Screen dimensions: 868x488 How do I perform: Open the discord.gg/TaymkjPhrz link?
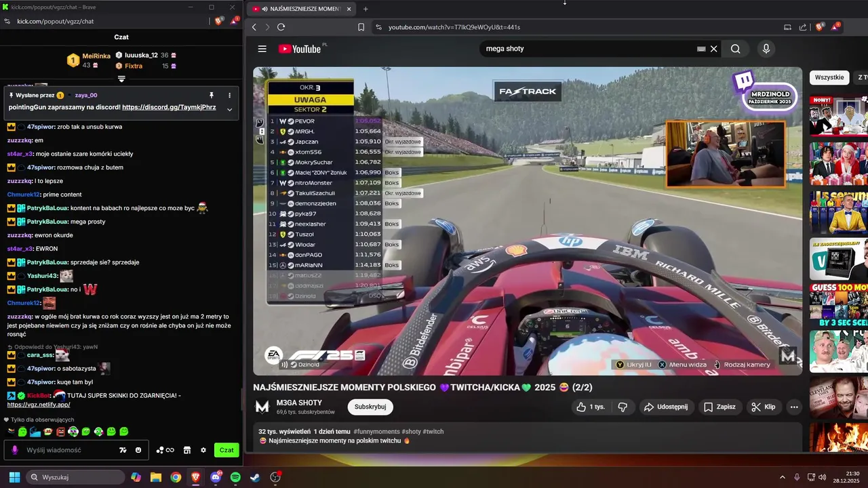click(169, 107)
